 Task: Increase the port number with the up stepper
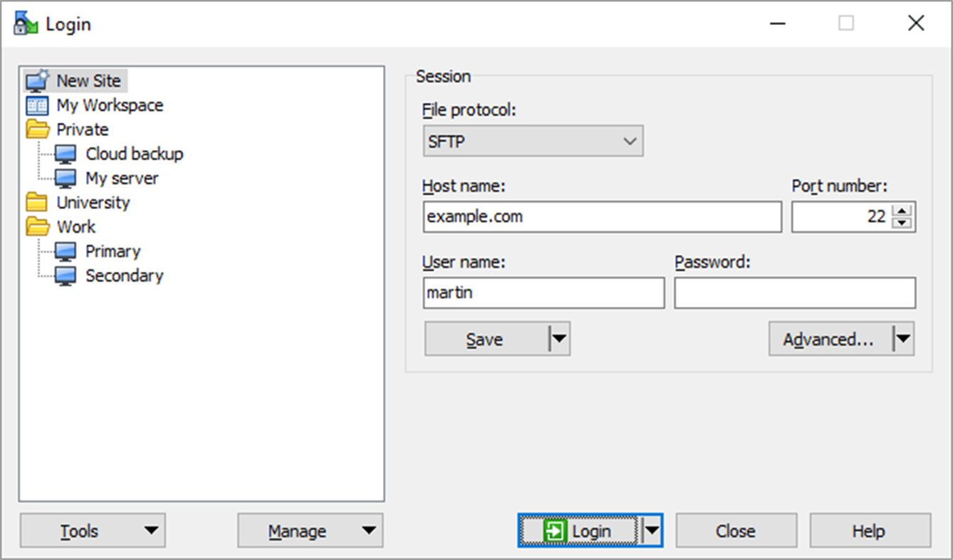[x=902, y=211]
